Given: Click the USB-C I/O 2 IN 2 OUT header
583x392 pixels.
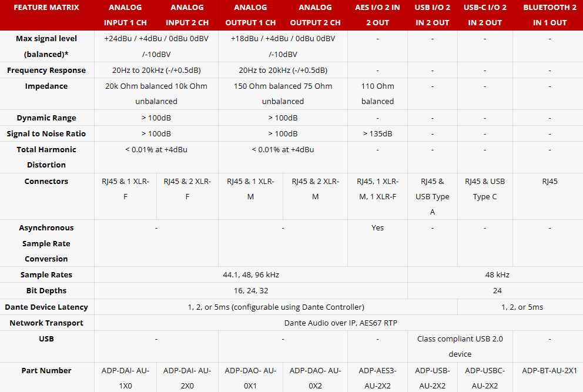Looking at the screenshot, I should point(485,15).
